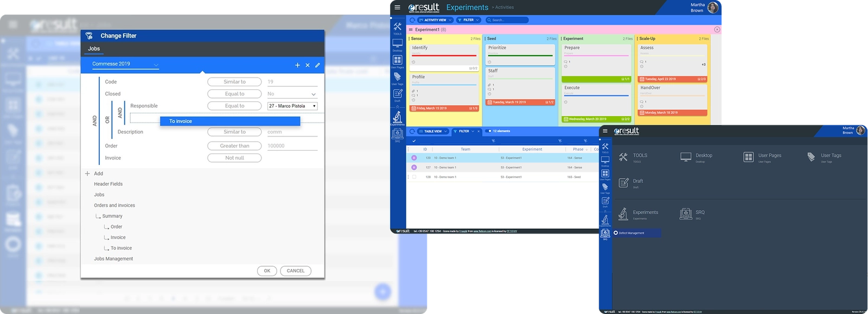This screenshot has height=314, width=868.
Task: Open Draft in Experiments sidebar
Action: [398, 95]
